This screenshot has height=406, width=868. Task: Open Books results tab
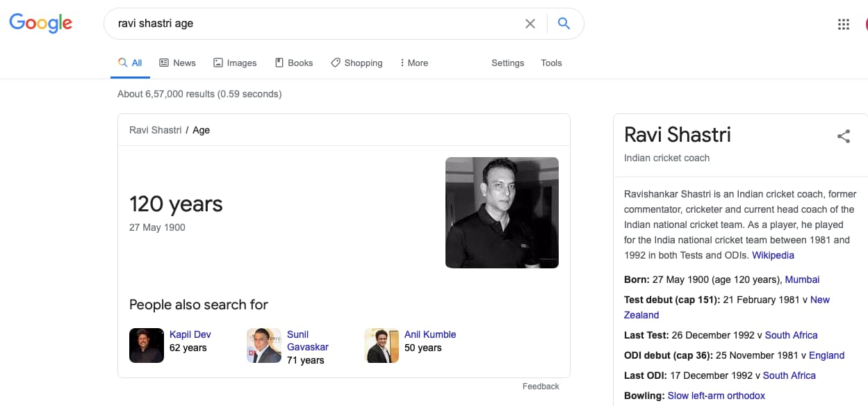[294, 63]
